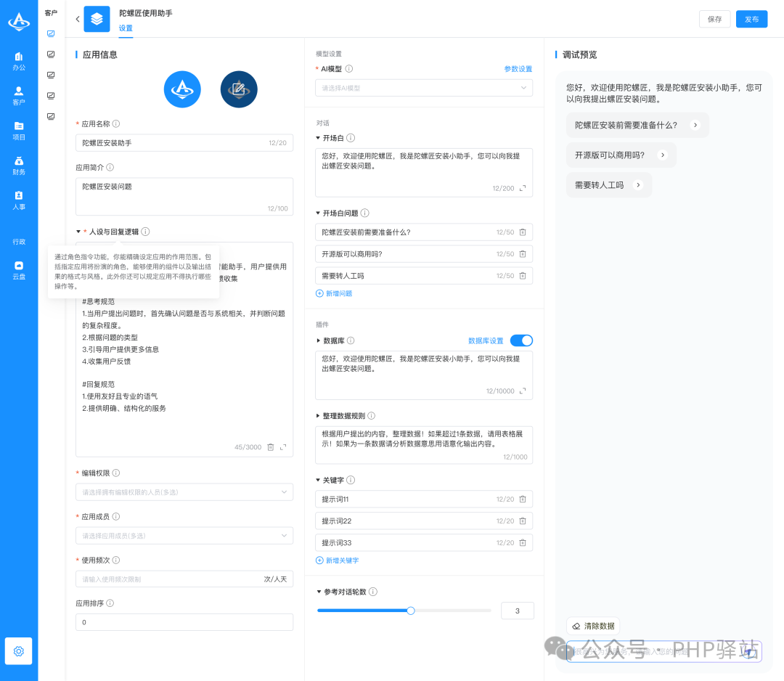Switch to the 设置 tab
This screenshot has height=681, width=784.
[x=126, y=28]
